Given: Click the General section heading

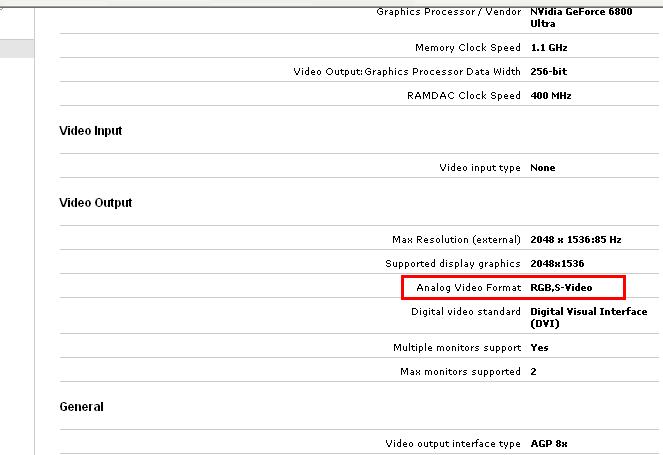Looking at the screenshot, I should coord(81,407).
